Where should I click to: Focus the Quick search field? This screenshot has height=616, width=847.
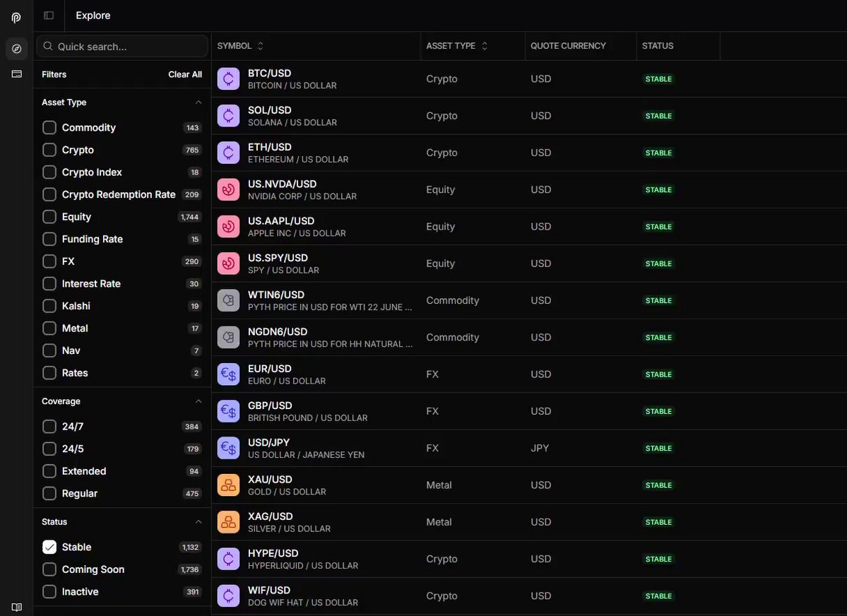[122, 47]
